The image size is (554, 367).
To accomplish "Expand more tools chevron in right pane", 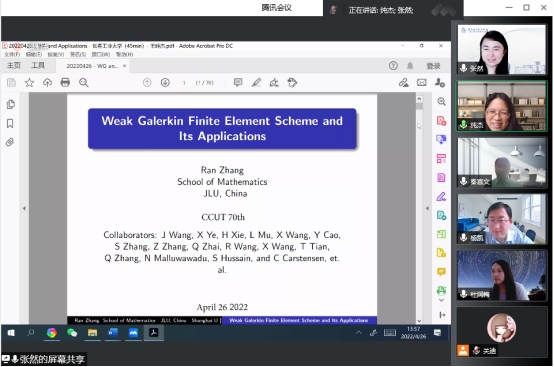I will coord(441,300).
